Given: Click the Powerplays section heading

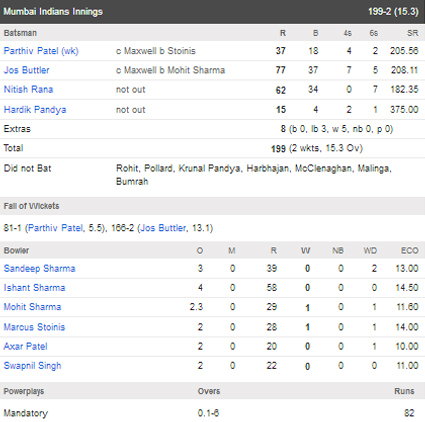Looking at the screenshot, I should point(24,391).
